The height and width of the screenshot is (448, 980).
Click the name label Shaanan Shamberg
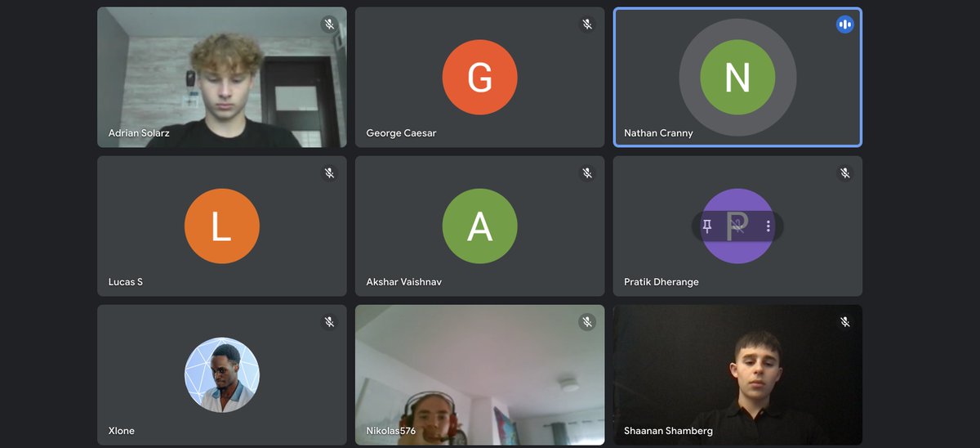coord(668,431)
